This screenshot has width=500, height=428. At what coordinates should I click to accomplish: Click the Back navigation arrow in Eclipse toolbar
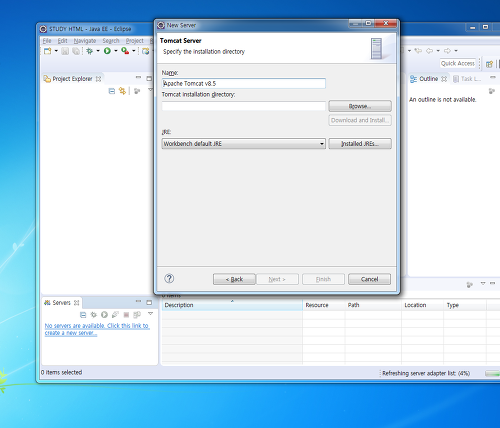click(x=430, y=51)
